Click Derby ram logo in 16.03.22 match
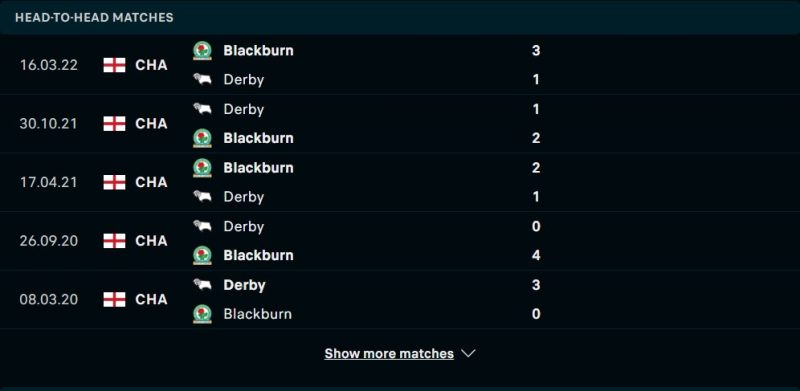 (x=203, y=80)
